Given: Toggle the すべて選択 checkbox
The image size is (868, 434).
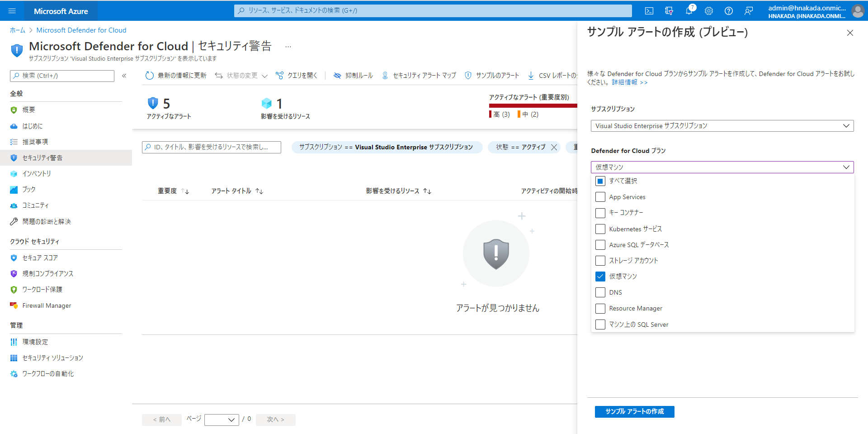Looking at the screenshot, I should click(x=600, y=181).
